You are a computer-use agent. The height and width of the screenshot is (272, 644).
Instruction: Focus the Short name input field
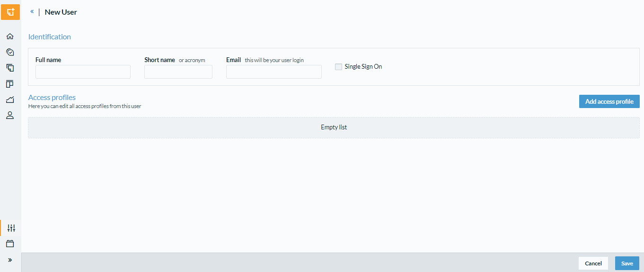point(178,72)
